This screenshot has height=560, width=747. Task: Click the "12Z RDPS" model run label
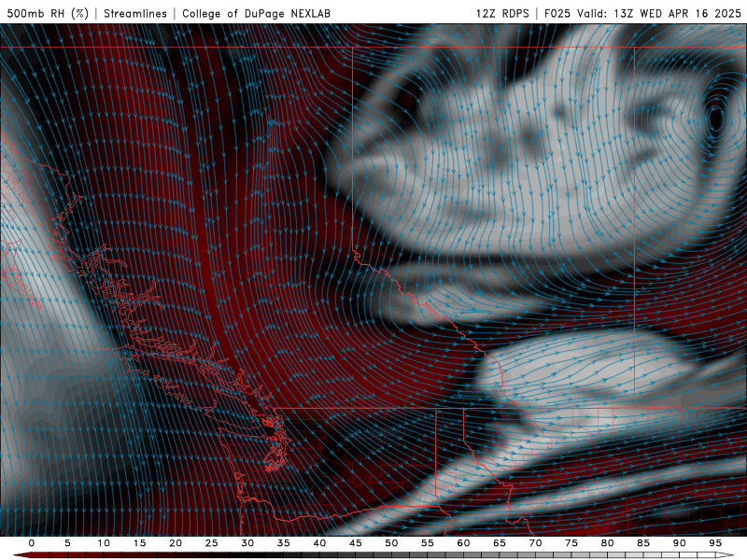(x=502, y=13)
